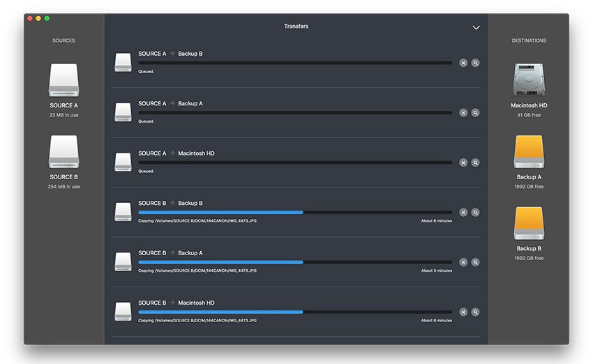Cancel the SOURCE A to Backup A transfer
The height and width of the screenshot is (364, 593).
click(463, 113)
